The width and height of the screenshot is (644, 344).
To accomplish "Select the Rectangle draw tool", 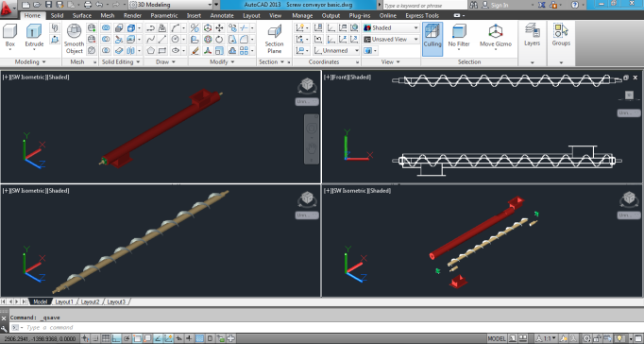I will [162, 50].
